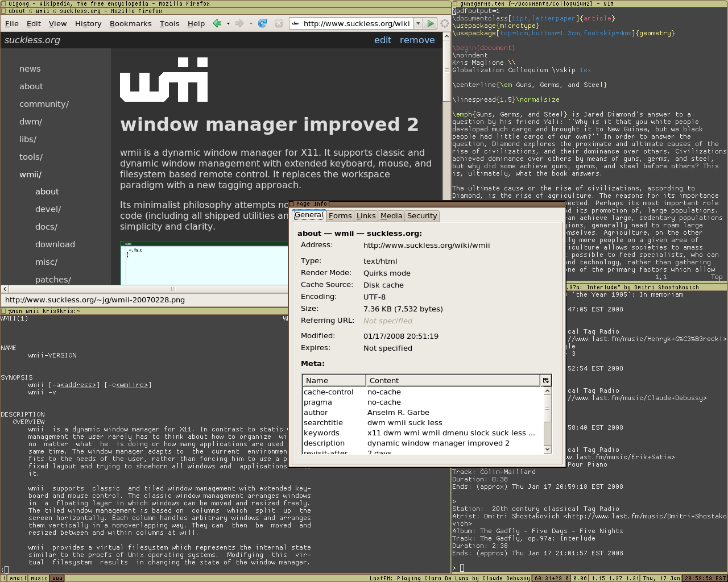Open the 'tools/' sidebar link
The width and height of the screenshot is (728, 582).
[31, 157]
